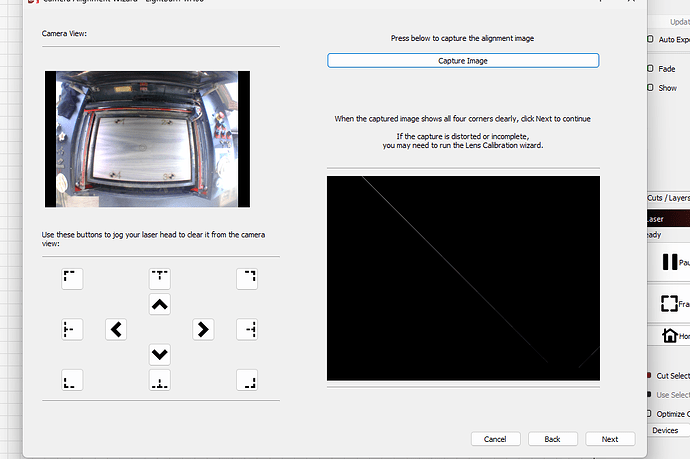Toggle Optimize Cut option in background
690x459 pixels.
[650, 414]
